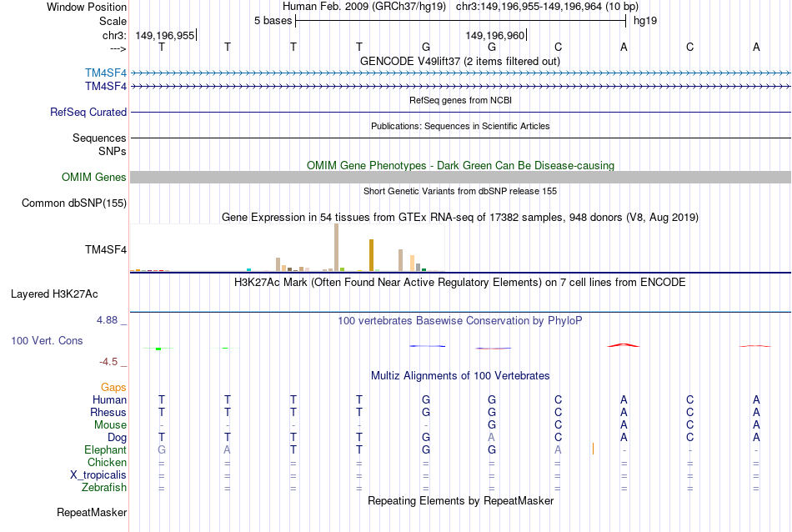The image size is (792, 532).
Task: Select the Dog species row label
Action: tap(118, 438)
